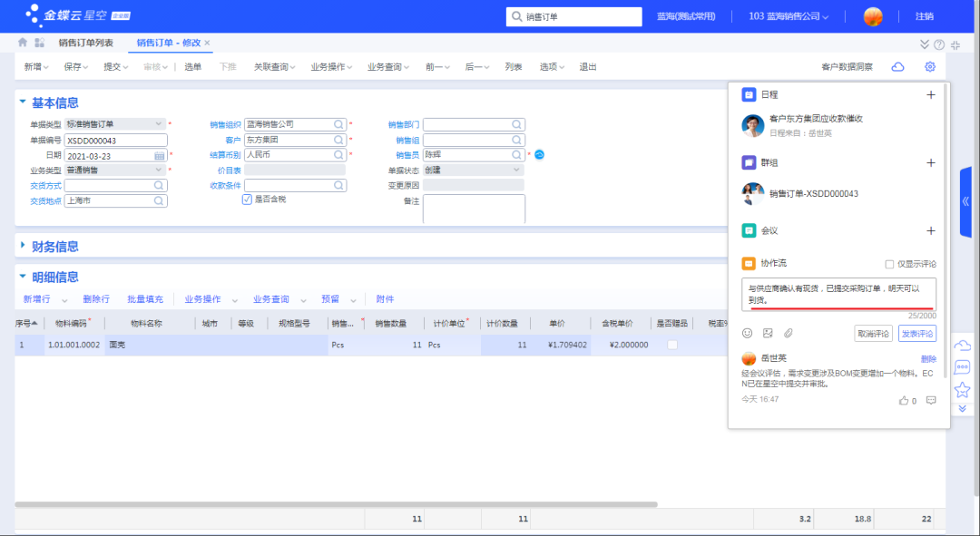Toggle the 是否含税 checkbox

point(247,200)
